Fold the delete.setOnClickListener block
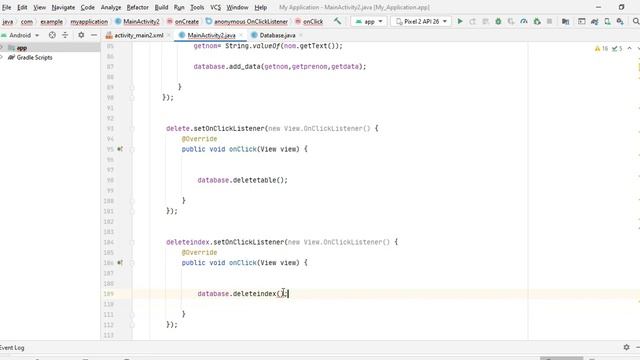640x360 pixels. tap(132, 129)
